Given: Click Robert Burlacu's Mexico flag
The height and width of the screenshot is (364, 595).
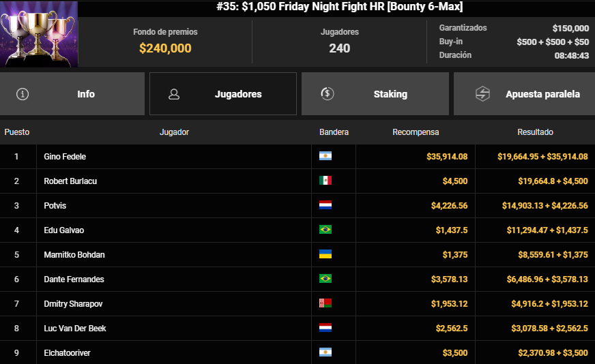Looking at the screenshot, I should pos(325,181).
